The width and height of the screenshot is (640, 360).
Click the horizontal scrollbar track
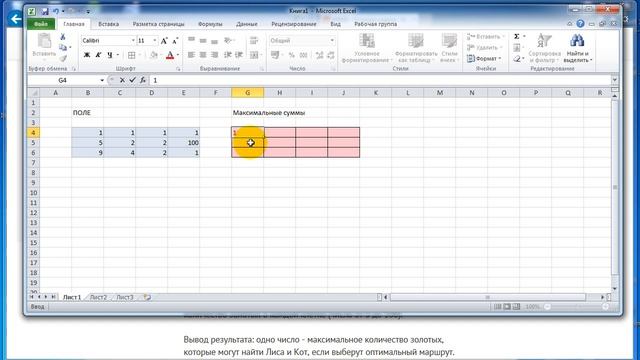click(x=488, y=297)
